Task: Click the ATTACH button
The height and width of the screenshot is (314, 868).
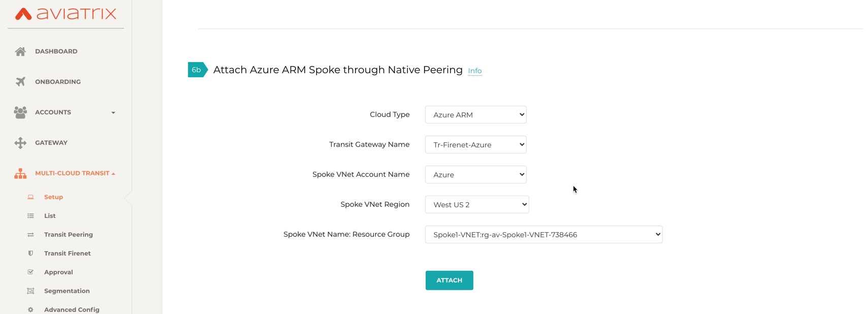Action: coord(449,280)
